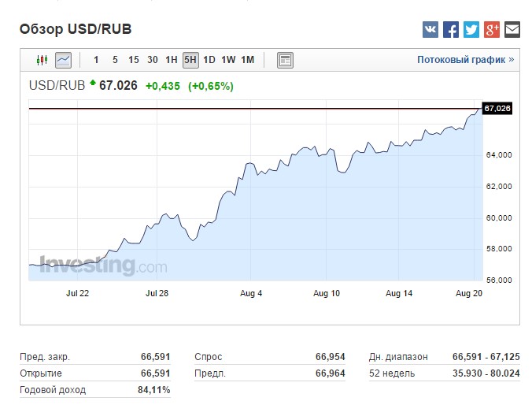Select the 15 minute interval

134,60
